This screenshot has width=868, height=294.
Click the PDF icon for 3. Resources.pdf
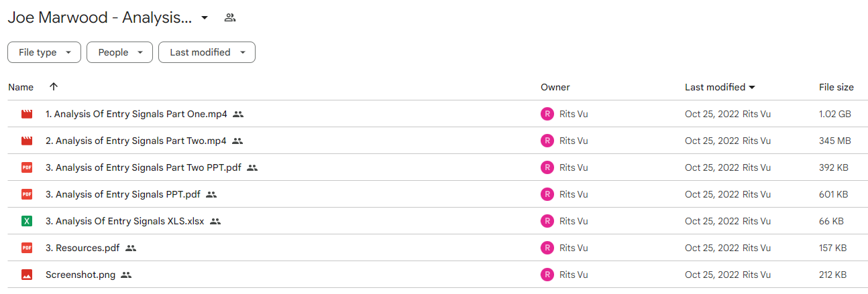coord(27,248)
